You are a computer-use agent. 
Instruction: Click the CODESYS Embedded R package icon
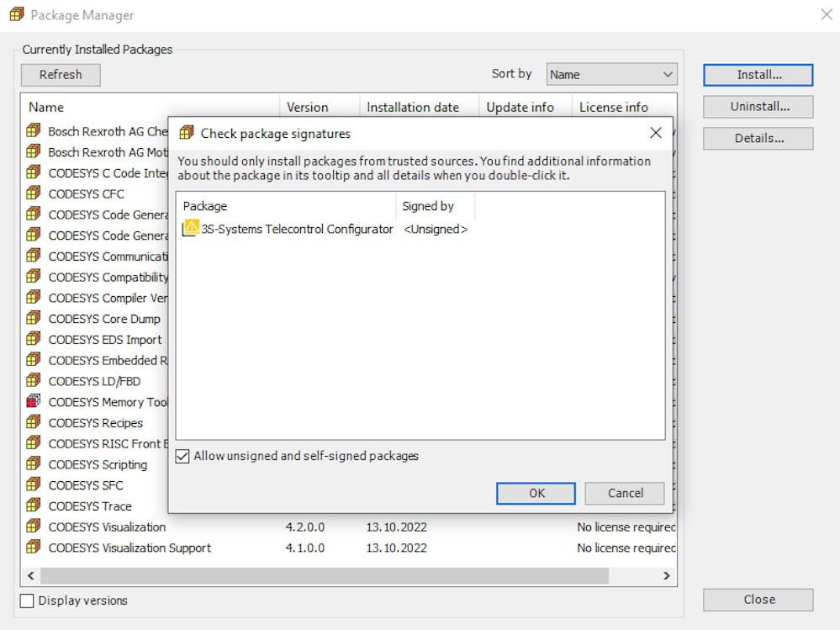click(x=34, y=359)
